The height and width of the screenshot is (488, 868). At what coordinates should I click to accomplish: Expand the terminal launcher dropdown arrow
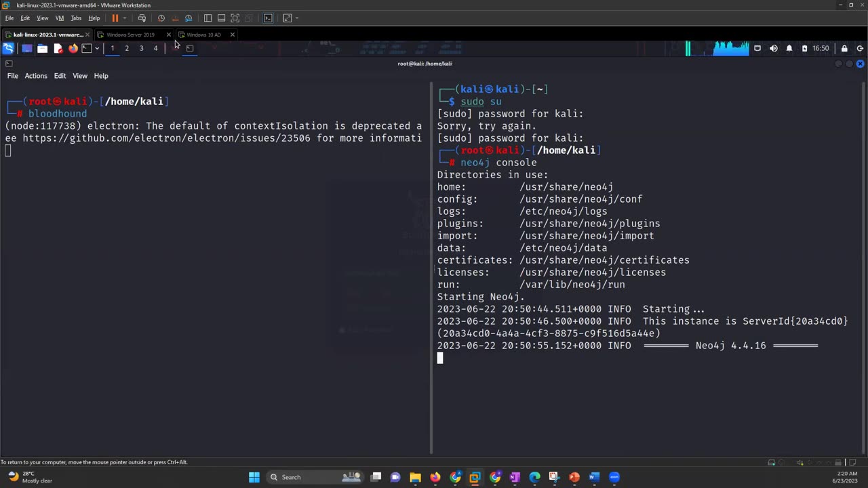97,48
